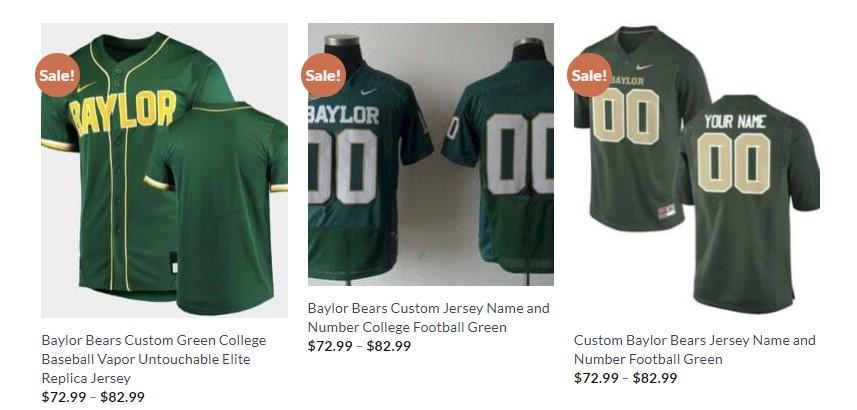Click the right football jersey price range
The width and height of the screenshot is (857, 410).
pos(625,378)
